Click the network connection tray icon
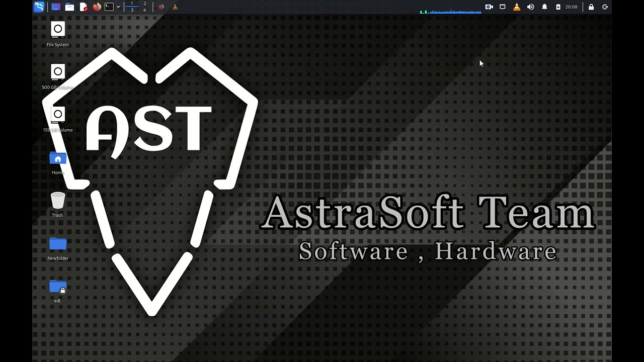This screenshot has width=644, height=362. coord(503,7)
